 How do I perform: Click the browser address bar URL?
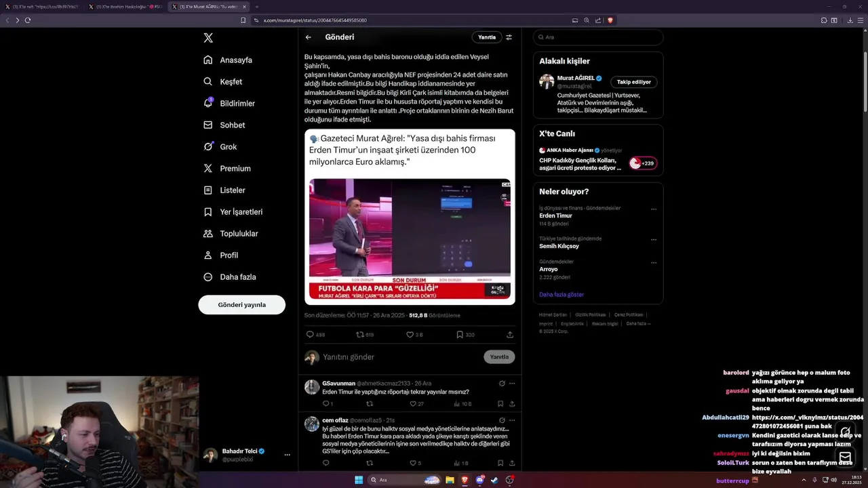click(x=315, y=20)
